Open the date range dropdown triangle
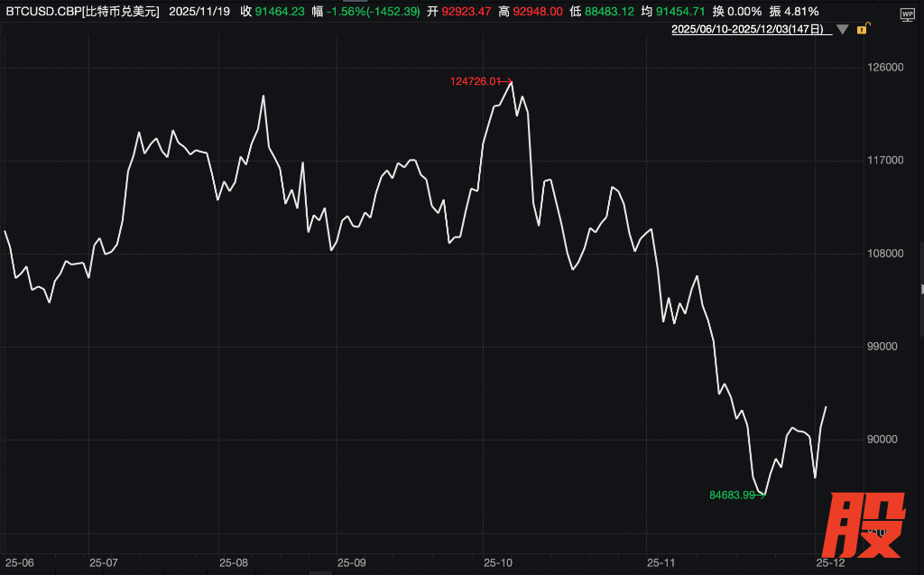This screenshot has height=575, width=924. (843, 30)
